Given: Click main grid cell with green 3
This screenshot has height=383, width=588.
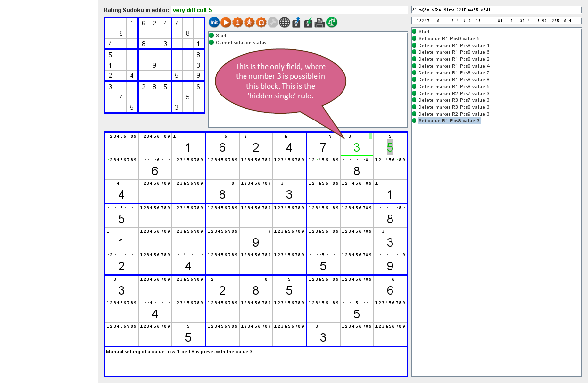Looking at the screenshot, I should coord(357,144).
